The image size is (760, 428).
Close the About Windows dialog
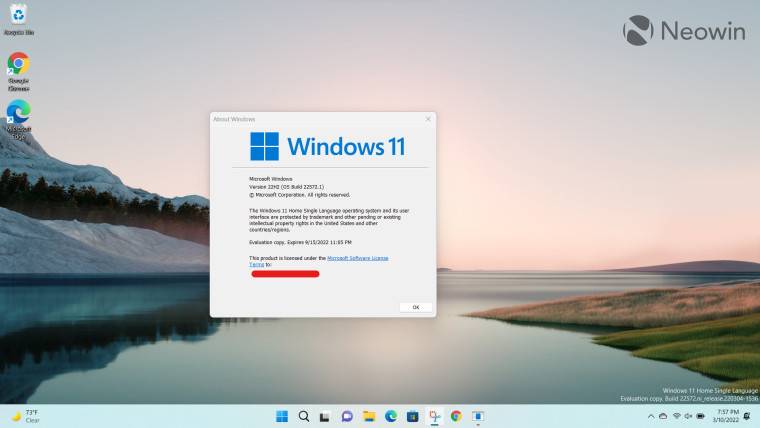pyautogui.click(x=428, y=118)
